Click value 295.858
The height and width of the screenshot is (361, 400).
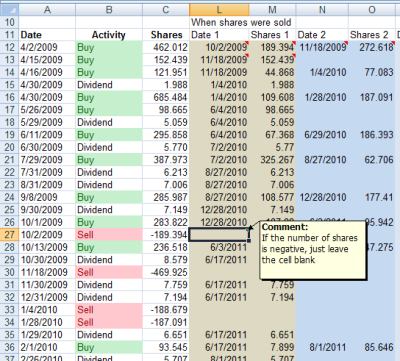click(166, 135)
